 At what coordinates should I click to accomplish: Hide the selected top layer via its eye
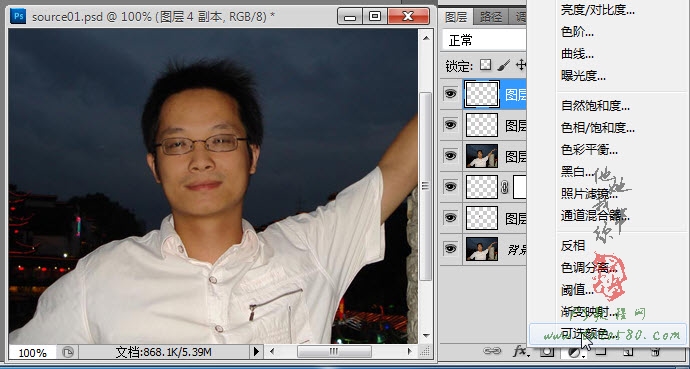(x=450, y=94)
